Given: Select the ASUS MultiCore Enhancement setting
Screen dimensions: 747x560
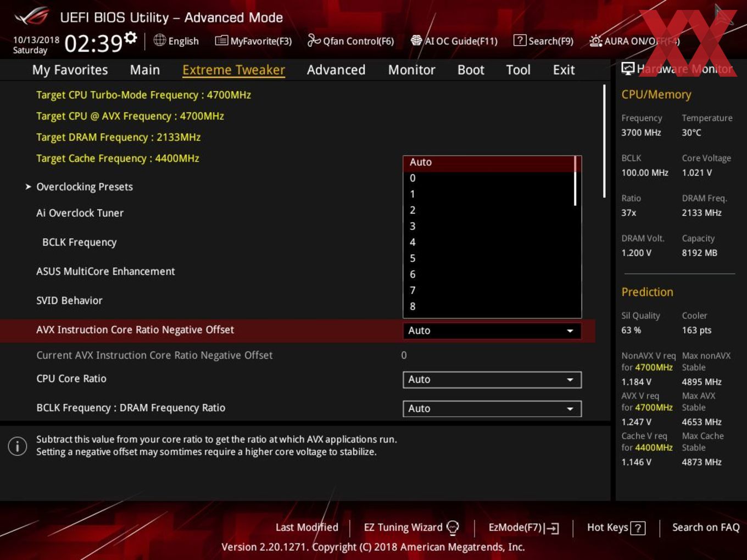Looking at the screenshot, I should click(x=105, y=271).
